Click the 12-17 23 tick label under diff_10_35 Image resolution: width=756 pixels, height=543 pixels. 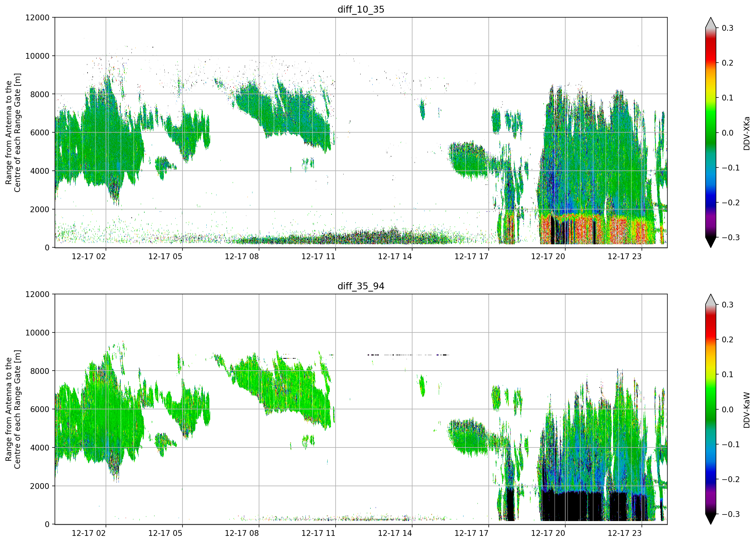click(x=625, y=256)
